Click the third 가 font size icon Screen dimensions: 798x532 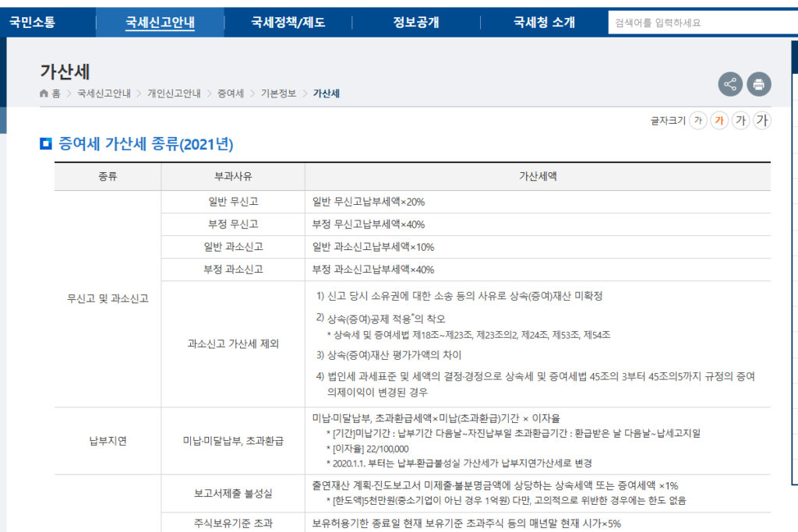pos(740,121)
